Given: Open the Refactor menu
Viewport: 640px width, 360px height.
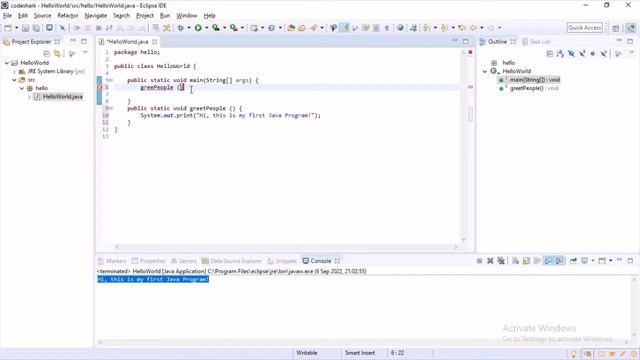Looking at the screenshot, I should pos(68,16).
